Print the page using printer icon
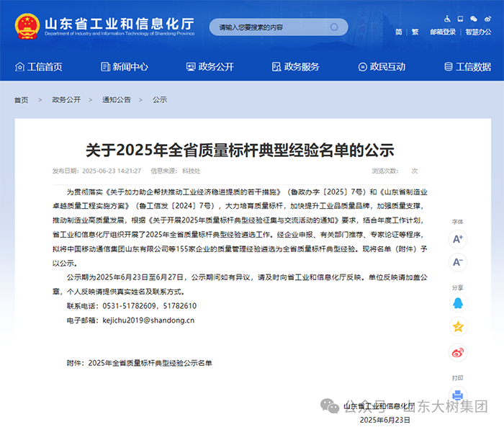The image size is (504, 427). tap(458, 394)
